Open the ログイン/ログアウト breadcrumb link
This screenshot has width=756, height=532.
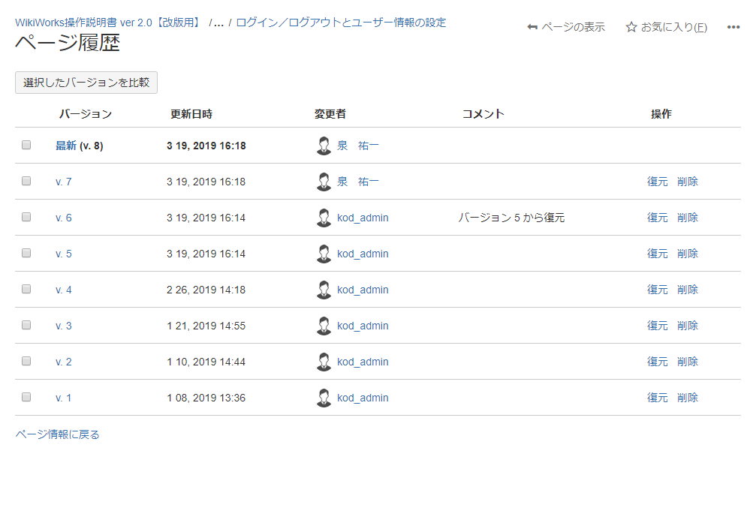tap(341, 23)
